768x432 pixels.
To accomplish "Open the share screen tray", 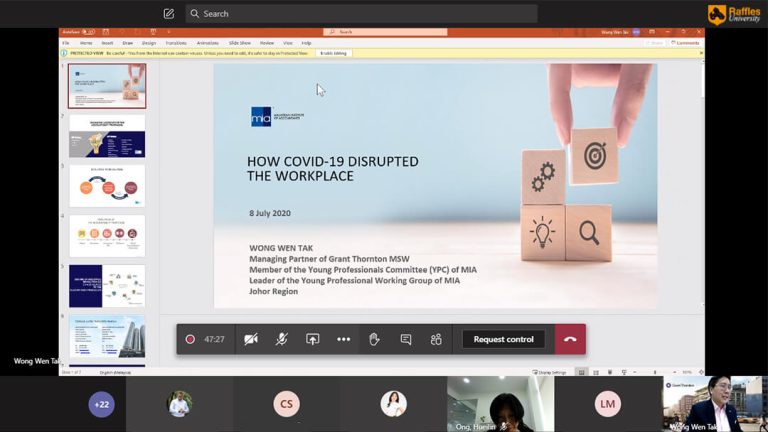I will [312, 339].
